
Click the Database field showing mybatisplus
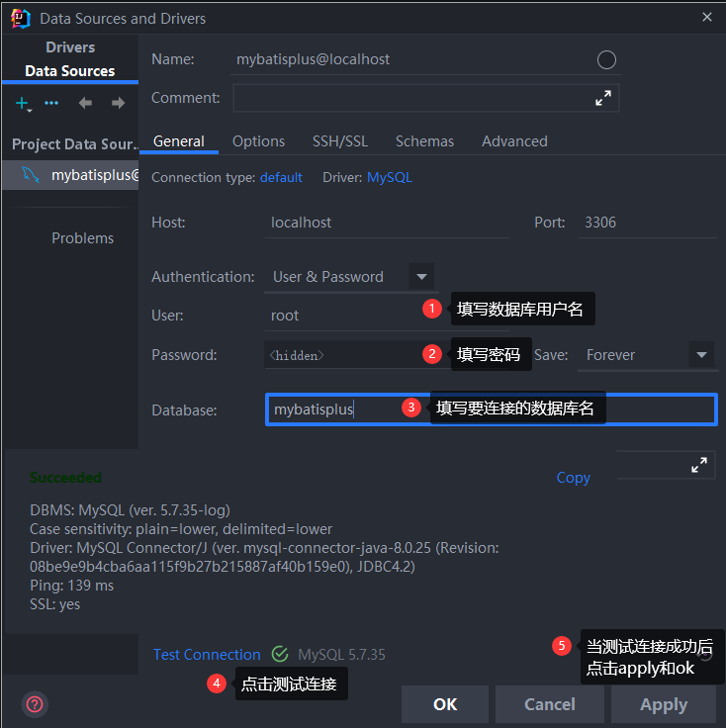point(492,409)
